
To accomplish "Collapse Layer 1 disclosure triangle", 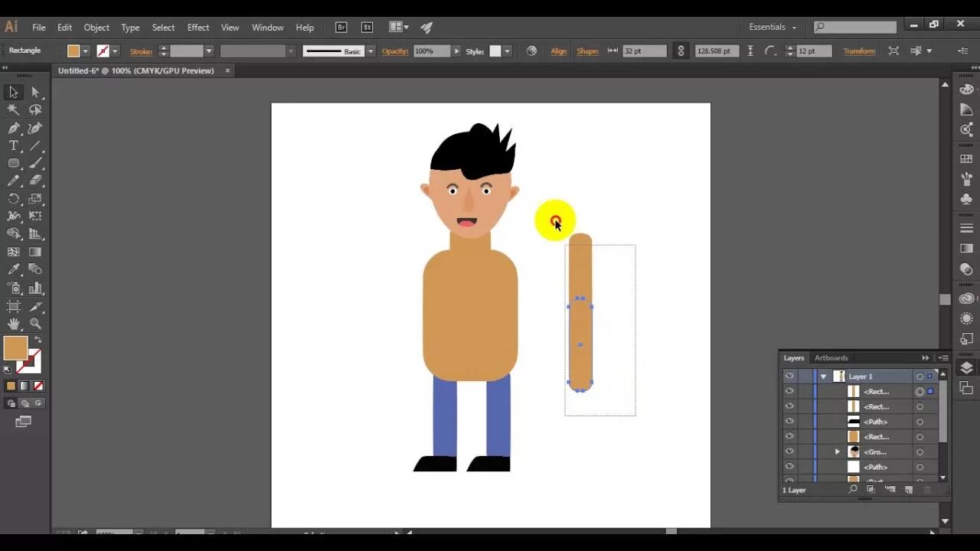I will point(824,377).
